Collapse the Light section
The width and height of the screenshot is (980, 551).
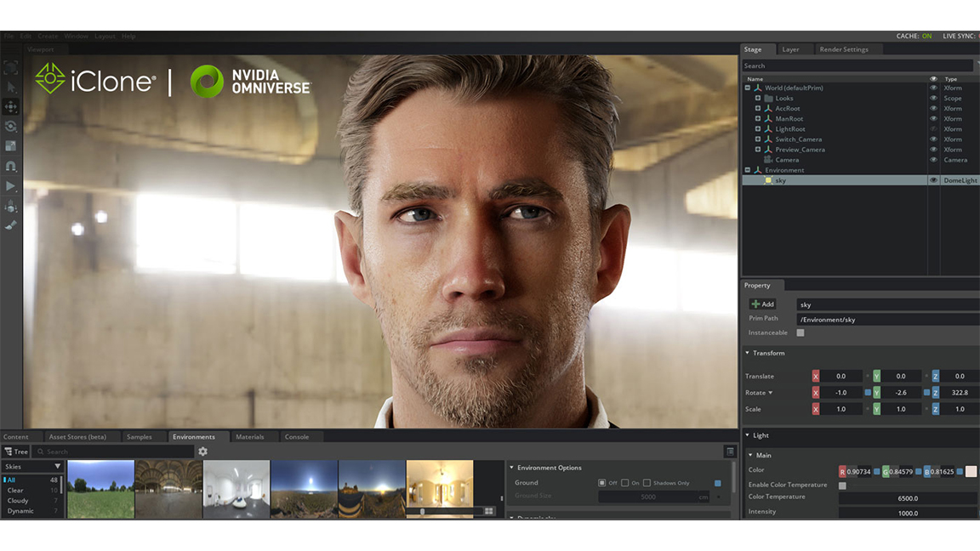click(x=748, y=435)
